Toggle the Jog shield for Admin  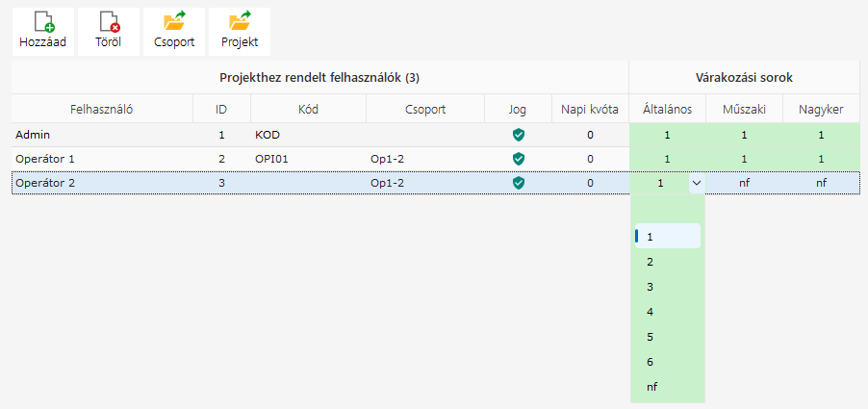[x=519, y=135]
